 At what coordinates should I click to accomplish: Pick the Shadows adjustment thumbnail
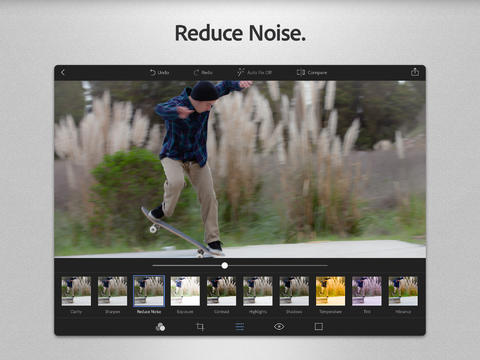coord(294,291)
